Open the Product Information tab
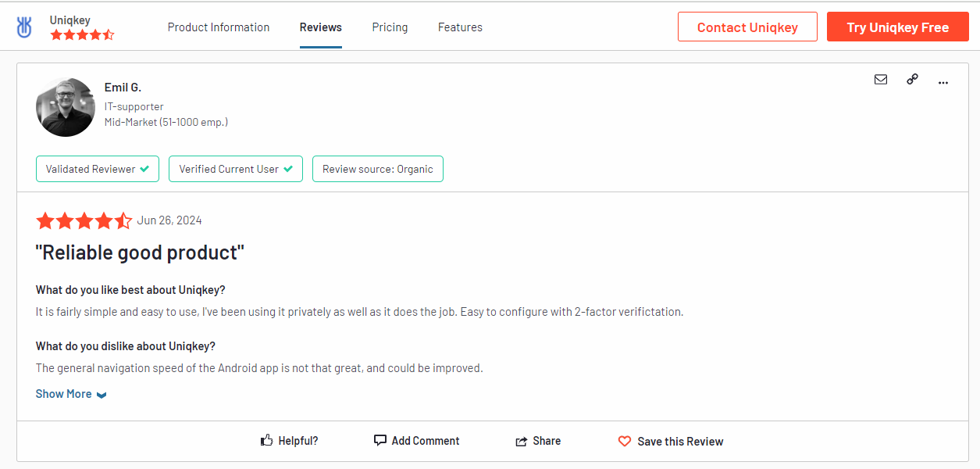This screenshot has width=980, height=469. tap(218, 27)
